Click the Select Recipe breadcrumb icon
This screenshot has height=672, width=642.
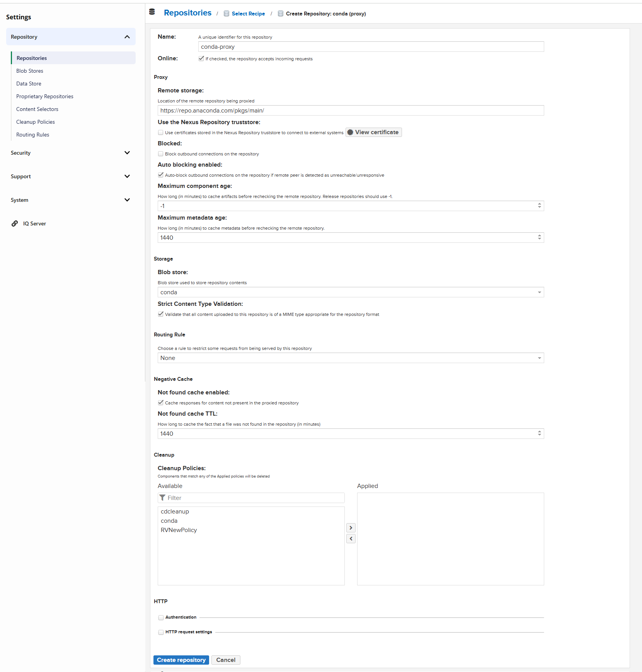tap(226, 14)
